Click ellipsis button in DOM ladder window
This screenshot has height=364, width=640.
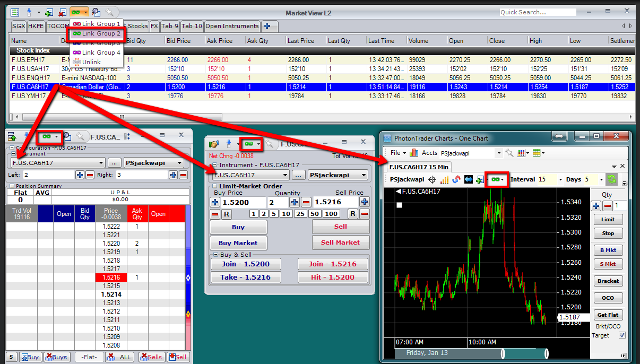(x=115, y=163)
